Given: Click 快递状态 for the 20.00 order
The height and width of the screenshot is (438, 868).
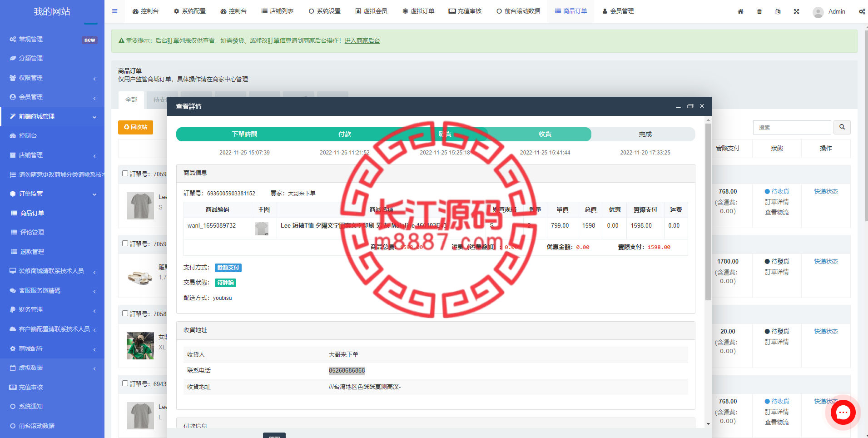Looking at the screenshot, I should (x=826, y=332).
